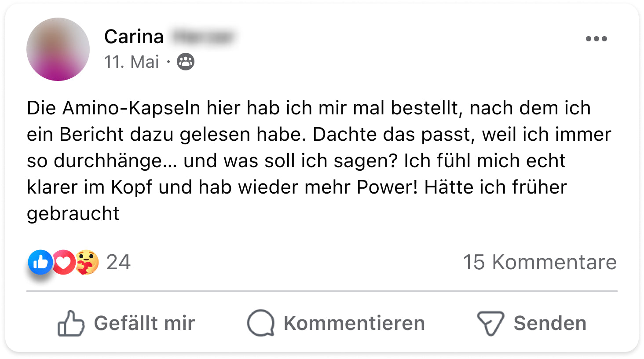644x359 pixels.
Task: Open the author name "Carina"
Action: [134, 37]
